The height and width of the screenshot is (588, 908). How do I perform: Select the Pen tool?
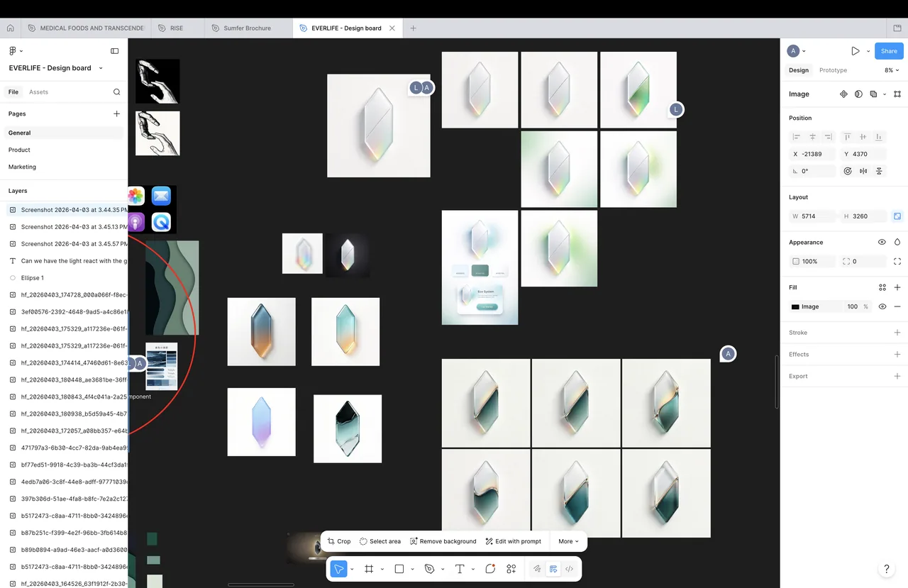[429, 569]
